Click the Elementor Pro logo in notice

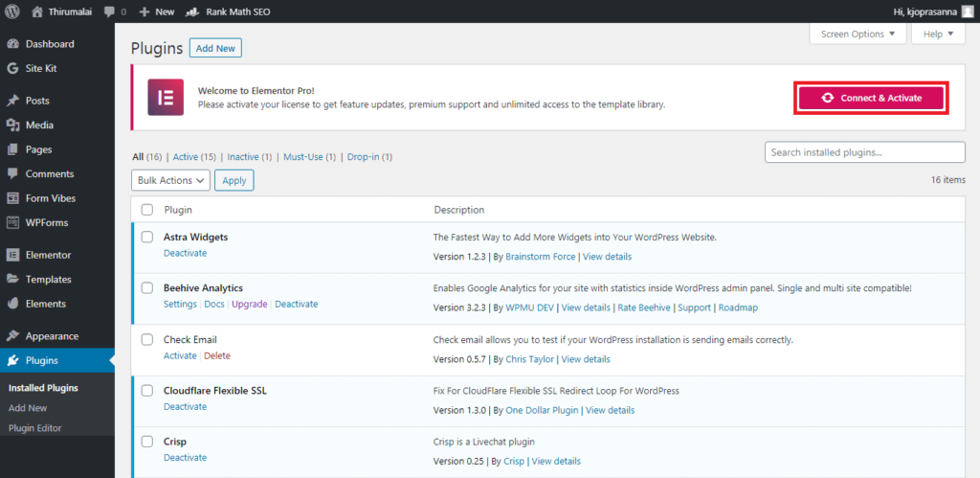(166, 97)
